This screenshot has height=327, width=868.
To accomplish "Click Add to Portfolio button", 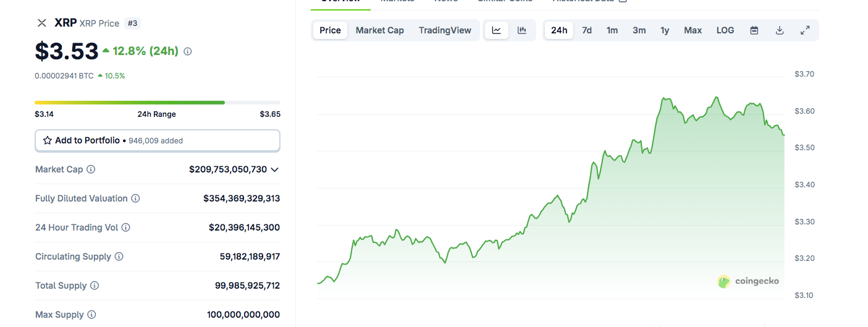I will tap(158, 141).
